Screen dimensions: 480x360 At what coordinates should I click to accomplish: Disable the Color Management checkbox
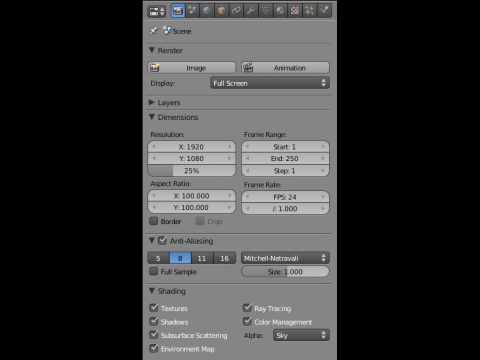coord(247,321)
